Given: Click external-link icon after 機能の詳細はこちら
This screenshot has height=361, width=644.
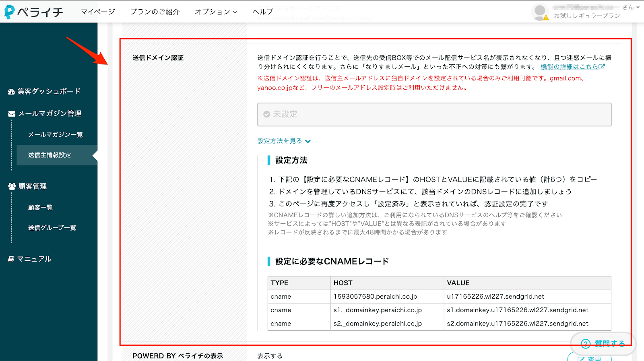Looking at the screenshot, I should (602, 67).
